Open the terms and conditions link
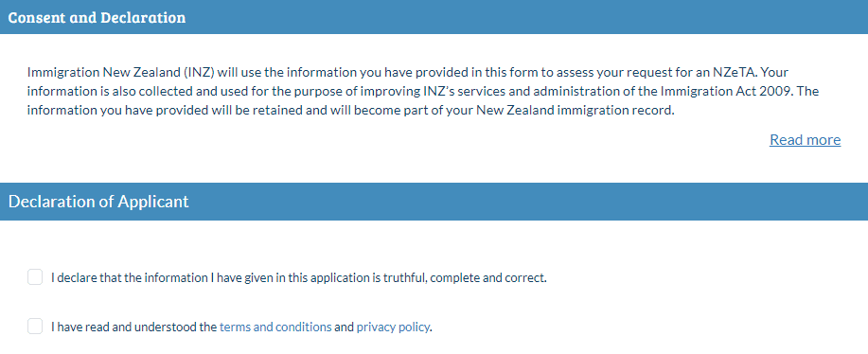868x354 pixels. (x=275, y=327)
